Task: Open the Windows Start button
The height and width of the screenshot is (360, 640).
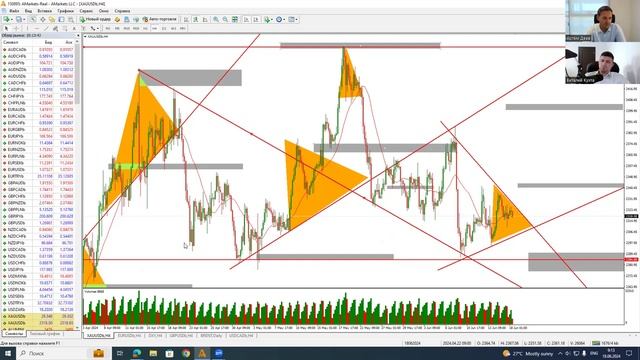Action: [x=8, y=353]
